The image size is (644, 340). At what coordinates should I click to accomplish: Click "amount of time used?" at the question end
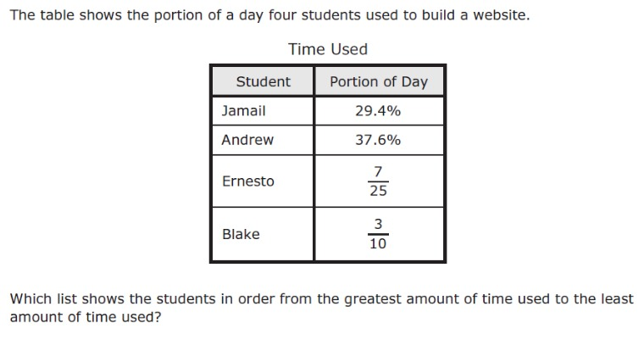(85, 317)
